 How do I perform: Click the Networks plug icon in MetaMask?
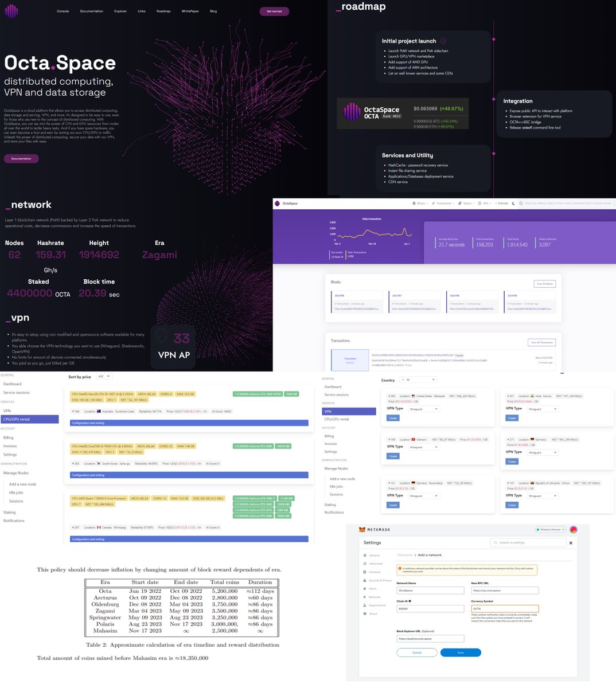(x=365, y=597)
